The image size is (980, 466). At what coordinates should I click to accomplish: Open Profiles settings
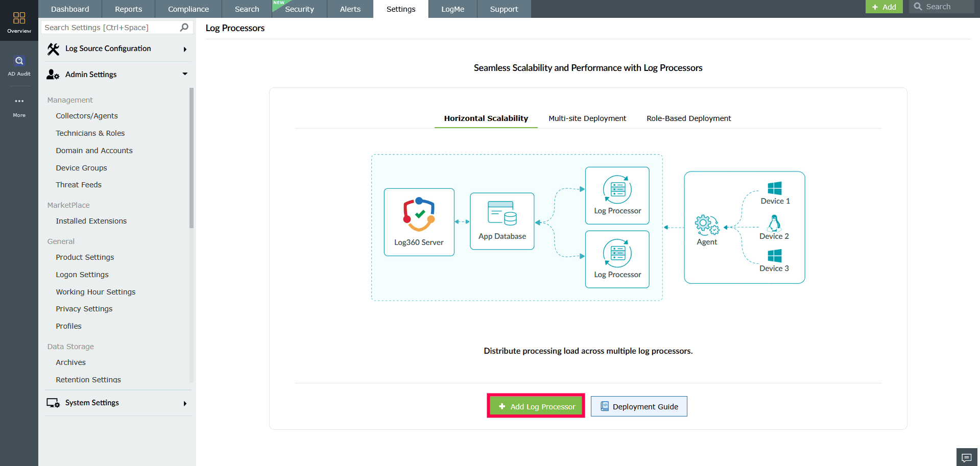(x=69, y=326)
